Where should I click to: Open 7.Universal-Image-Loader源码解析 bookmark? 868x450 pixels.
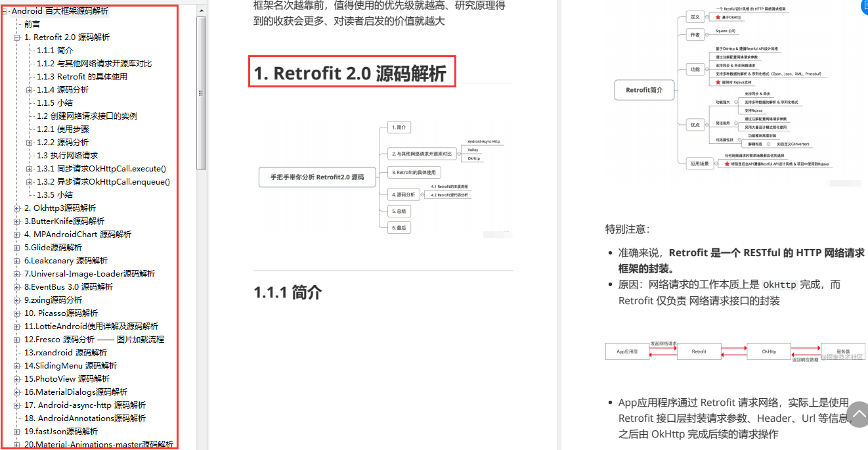tap(89, 274)
